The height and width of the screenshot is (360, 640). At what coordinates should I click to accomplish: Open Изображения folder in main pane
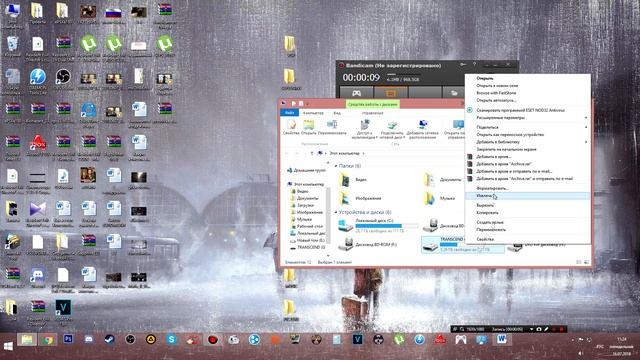click(360, 198)
